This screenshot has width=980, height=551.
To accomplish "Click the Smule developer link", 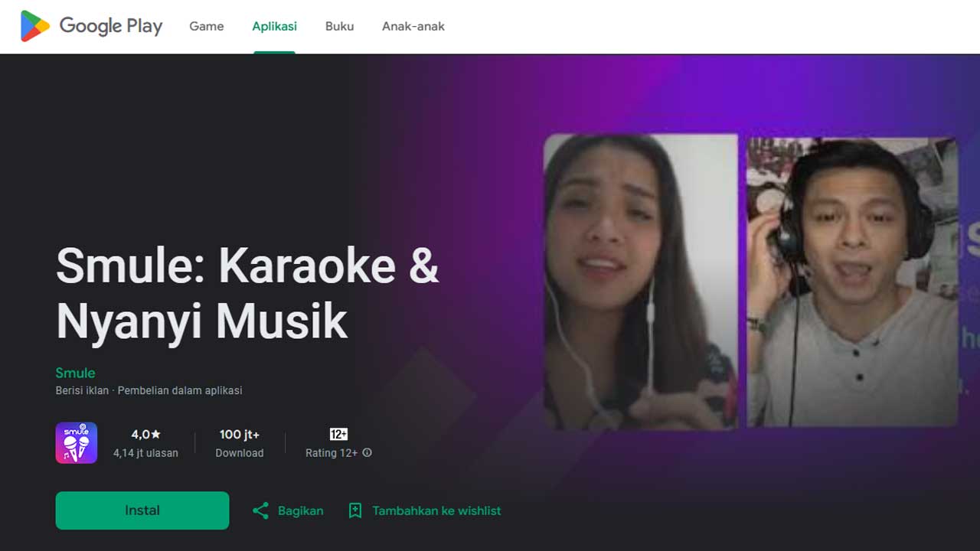I will 75,373.
